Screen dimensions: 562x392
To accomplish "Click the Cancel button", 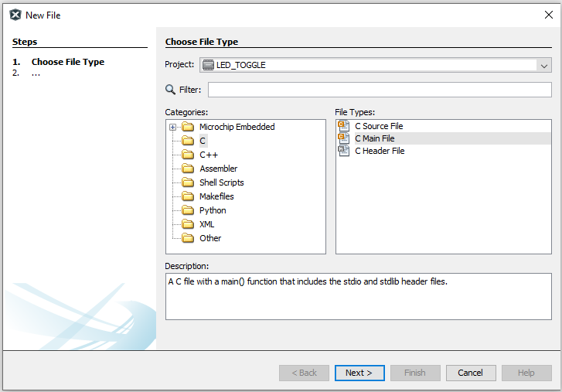I will [471, 373].
